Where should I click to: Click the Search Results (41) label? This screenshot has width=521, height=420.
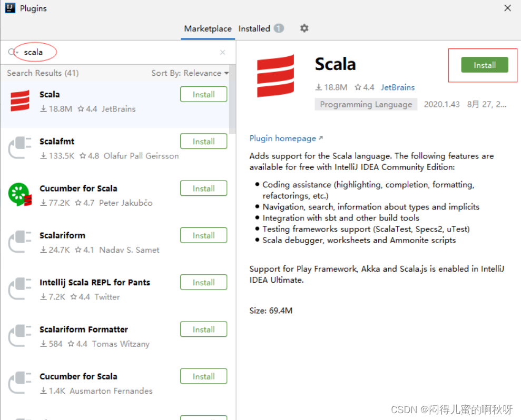(x=43, y=73)
